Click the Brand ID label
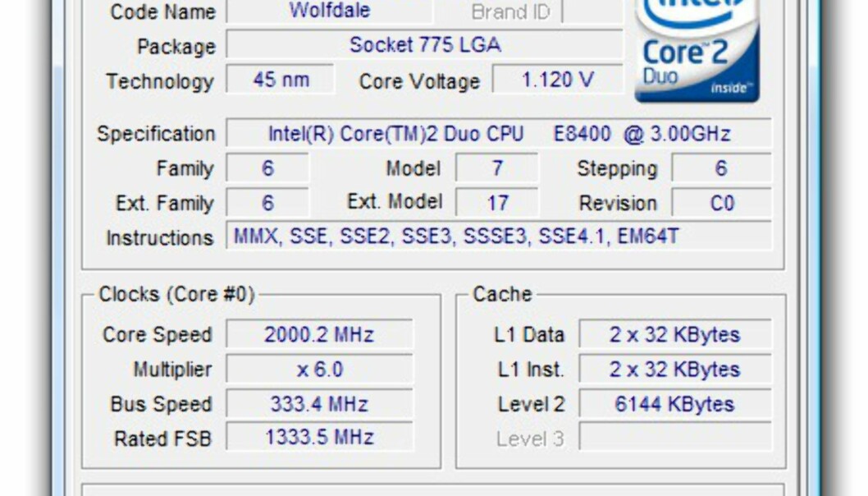 (x=510, y=11)
